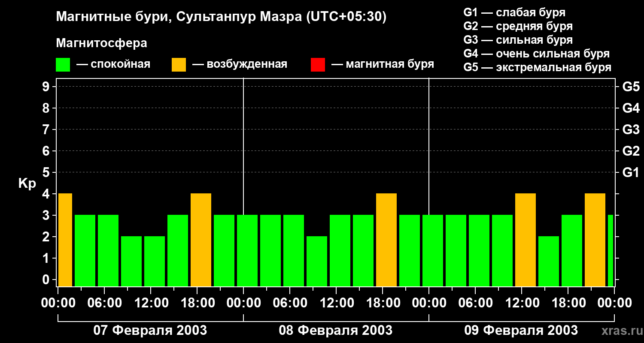
Task: Click the green Kp 2 bar on 08 Февраля
Action: tap(317, 262)
